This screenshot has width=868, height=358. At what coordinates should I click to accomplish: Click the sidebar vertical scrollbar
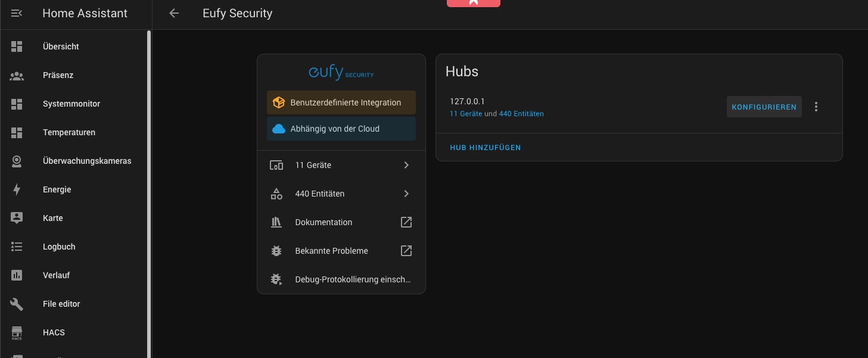click(x=149, y=179)
